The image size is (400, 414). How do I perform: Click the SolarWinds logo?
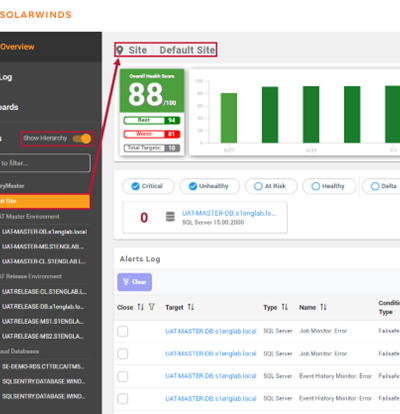tap(36, 15)
